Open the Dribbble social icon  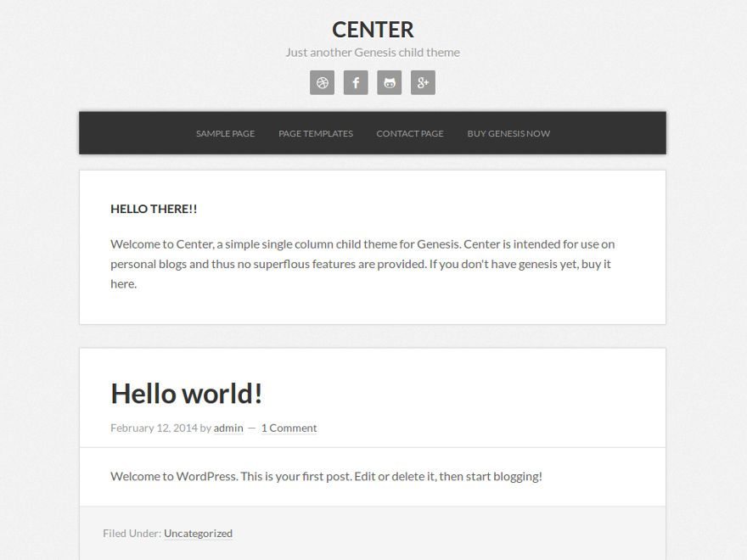tap(322, 83)
